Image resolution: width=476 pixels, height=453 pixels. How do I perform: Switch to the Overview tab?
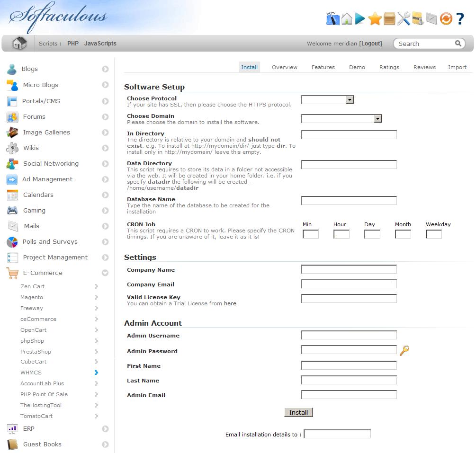pos(284,67)
